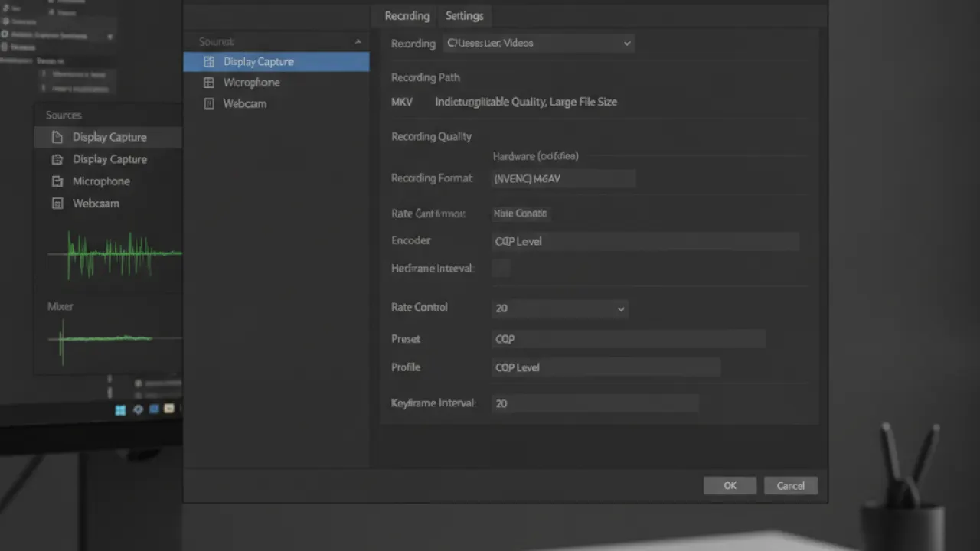The width and height of the screenshot is (980, 551).
Task: Click Microphone icon in background Sources panel
Action: [x=57, y=181]
